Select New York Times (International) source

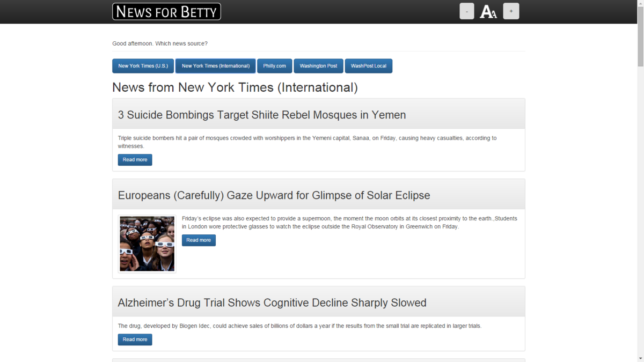[216, 66]
